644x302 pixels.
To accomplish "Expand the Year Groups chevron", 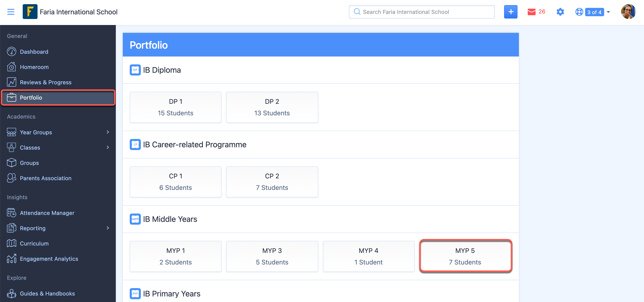I will coord(108,132).
